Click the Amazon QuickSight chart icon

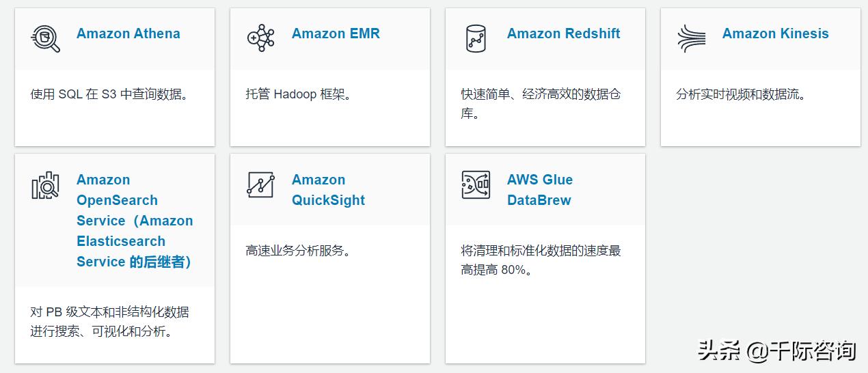pyautogui.click(x=260, y=185)
